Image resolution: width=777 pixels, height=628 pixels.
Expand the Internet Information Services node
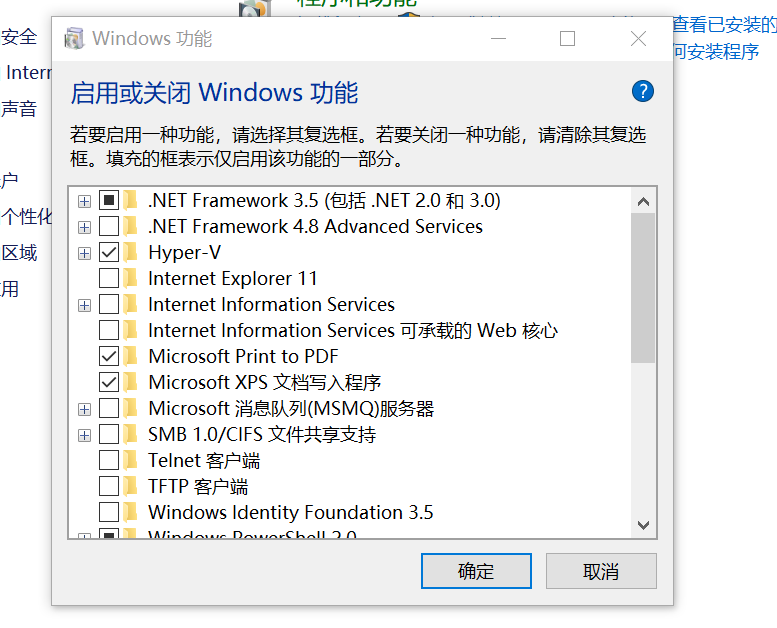(85, 305)
